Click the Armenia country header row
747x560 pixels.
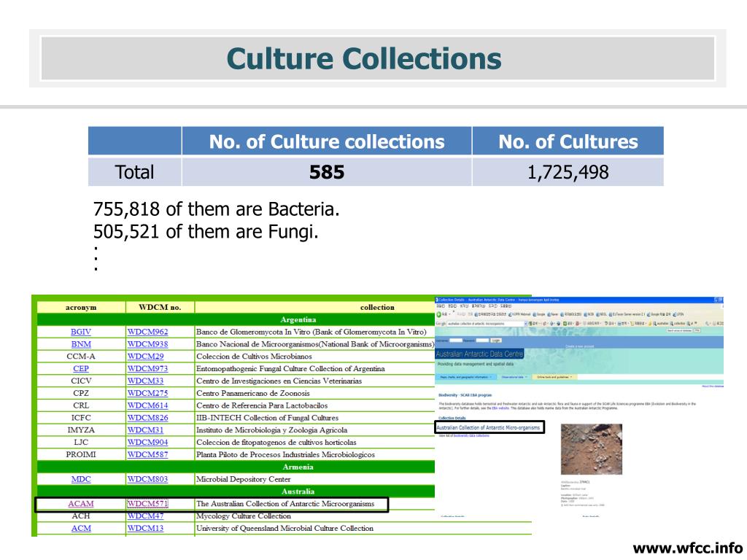tap(236, 467)
